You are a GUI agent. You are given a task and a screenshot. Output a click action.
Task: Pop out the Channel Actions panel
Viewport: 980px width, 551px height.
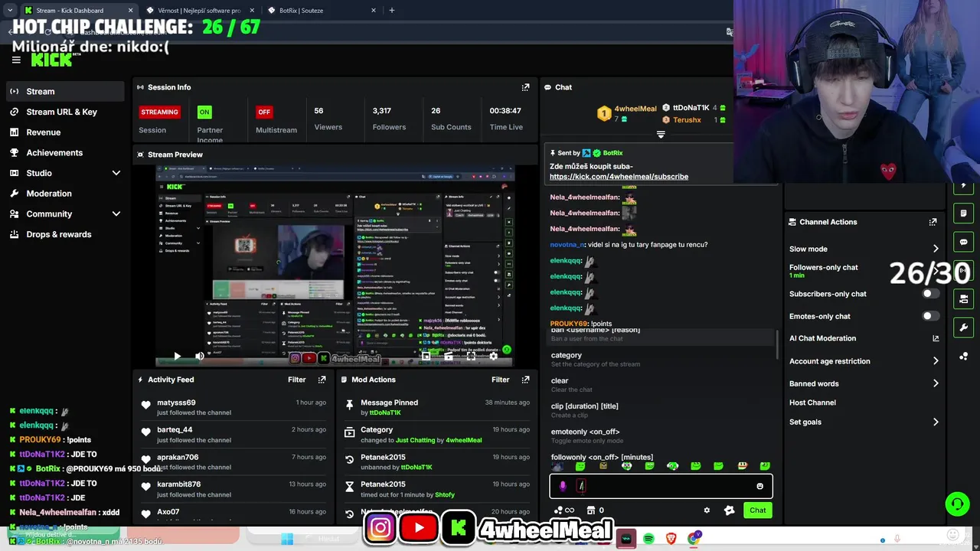[x=933, y=222]
